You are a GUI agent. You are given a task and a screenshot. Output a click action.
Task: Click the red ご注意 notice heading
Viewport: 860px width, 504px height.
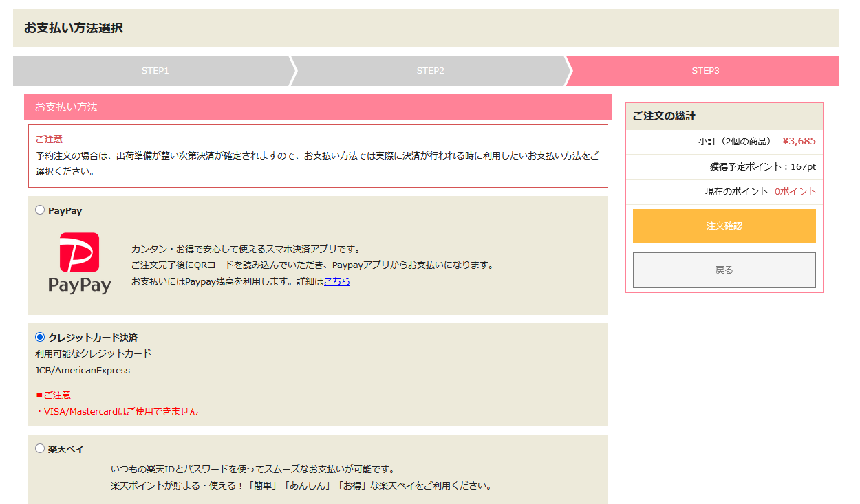[x=49, y=139]
